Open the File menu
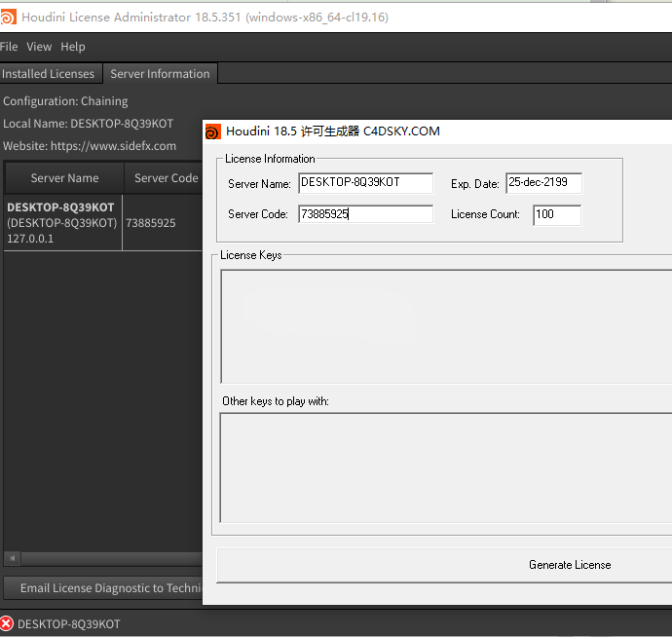 pyautogui.click(x=9, y=47)
